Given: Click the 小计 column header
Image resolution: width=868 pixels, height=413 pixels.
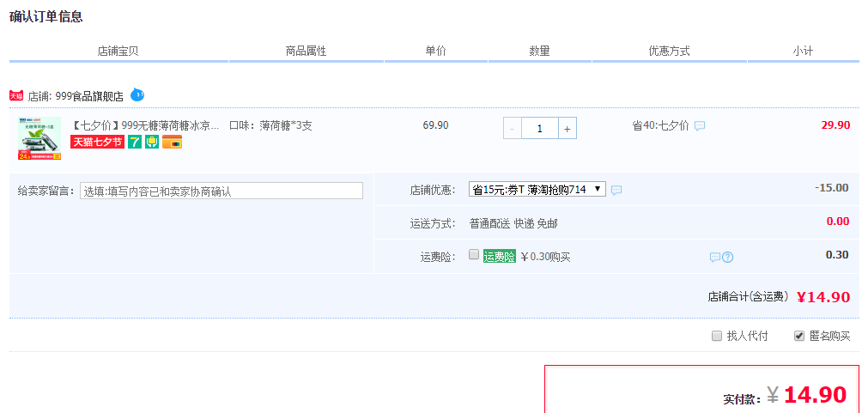Looking at the screenshot, I should click(x=803, y=52).
